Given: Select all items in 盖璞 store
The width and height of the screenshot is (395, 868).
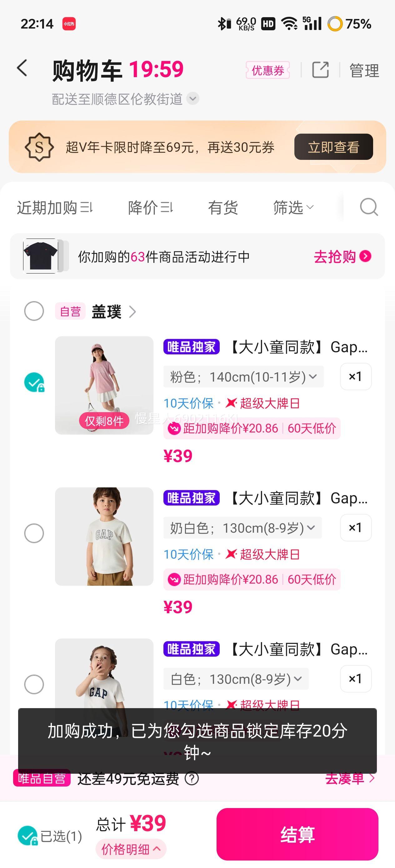Looking at the screenshot, I should tap(34, 311).
